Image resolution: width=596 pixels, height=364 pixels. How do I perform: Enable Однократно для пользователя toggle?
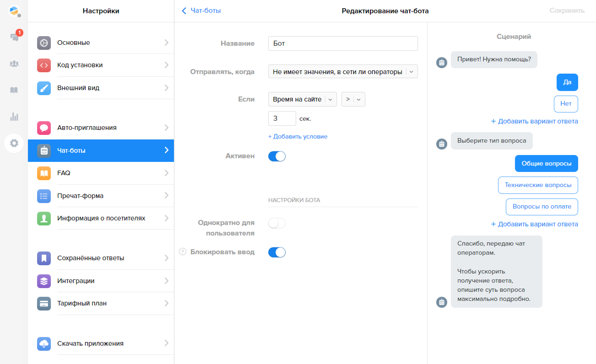pos(277,223)
